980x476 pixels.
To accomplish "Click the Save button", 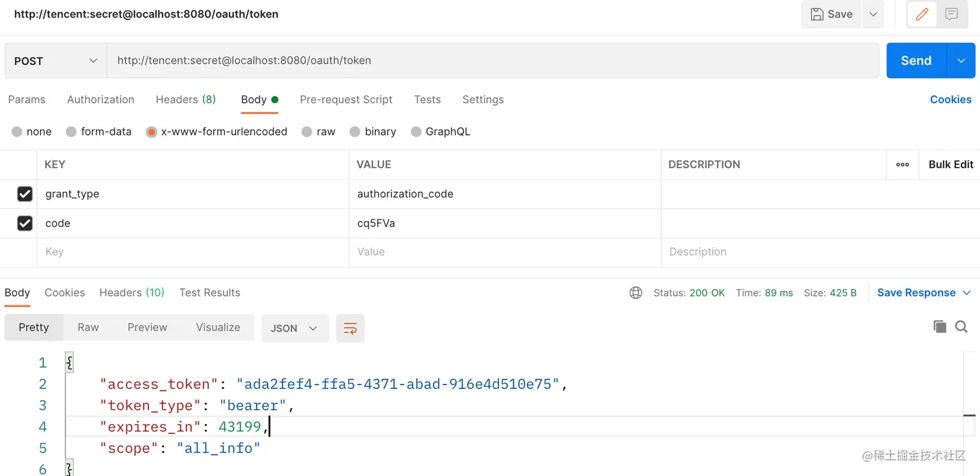I will click(x=832, y=14).
